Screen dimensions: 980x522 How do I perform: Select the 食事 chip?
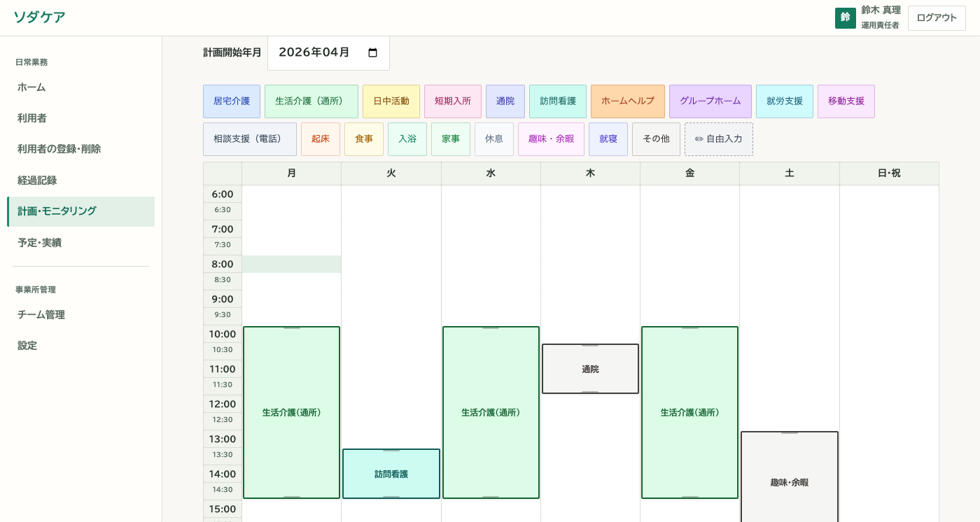tap(364, 139)
